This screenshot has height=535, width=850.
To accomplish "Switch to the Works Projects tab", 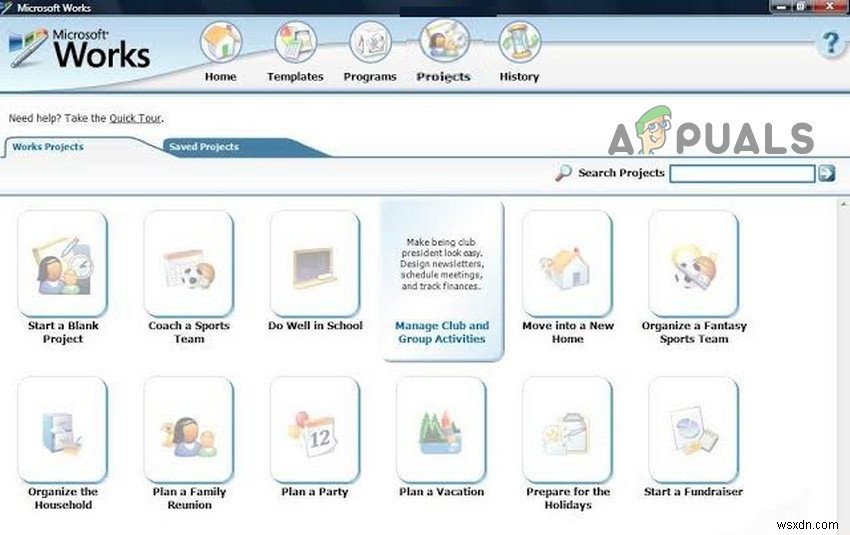I will coord(48,147).
